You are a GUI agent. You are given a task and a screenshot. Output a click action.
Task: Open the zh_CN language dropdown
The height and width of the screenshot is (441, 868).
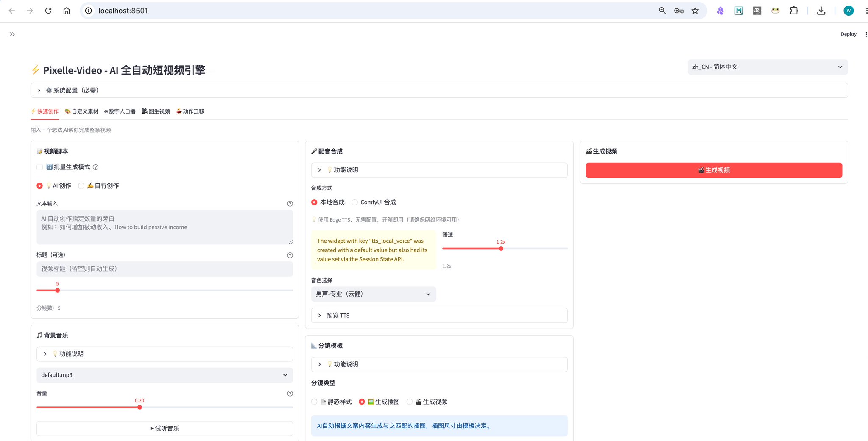768,67
